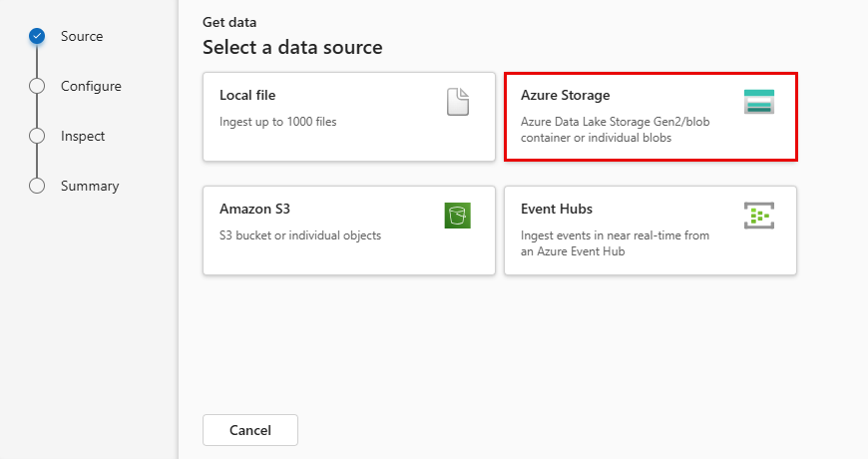Click 'Ingest up to 1000 files' description
The image size is (868, 459).
pos(278,122)
